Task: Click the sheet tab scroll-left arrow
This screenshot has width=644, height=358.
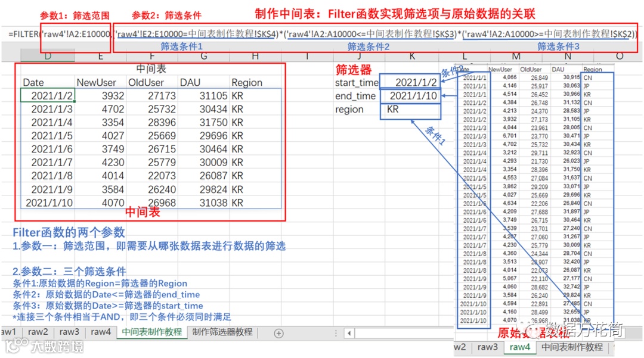Action: (x=349, y=333)
